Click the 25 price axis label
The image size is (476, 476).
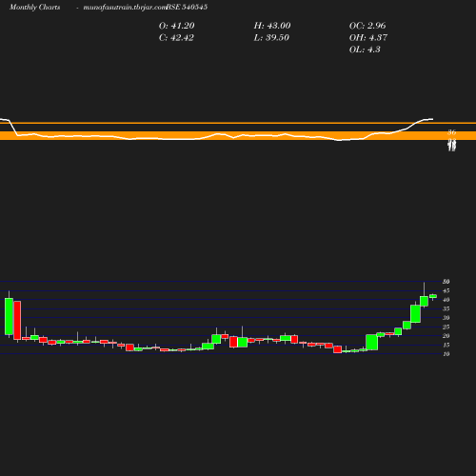[x=446, y=327]
